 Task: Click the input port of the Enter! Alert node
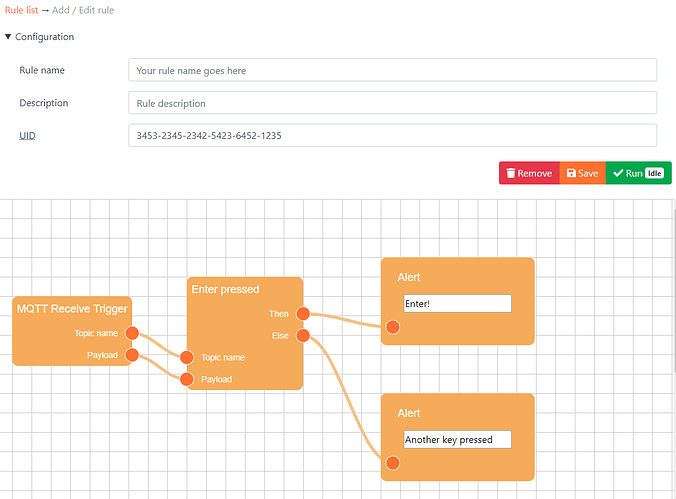pos(393,326)
